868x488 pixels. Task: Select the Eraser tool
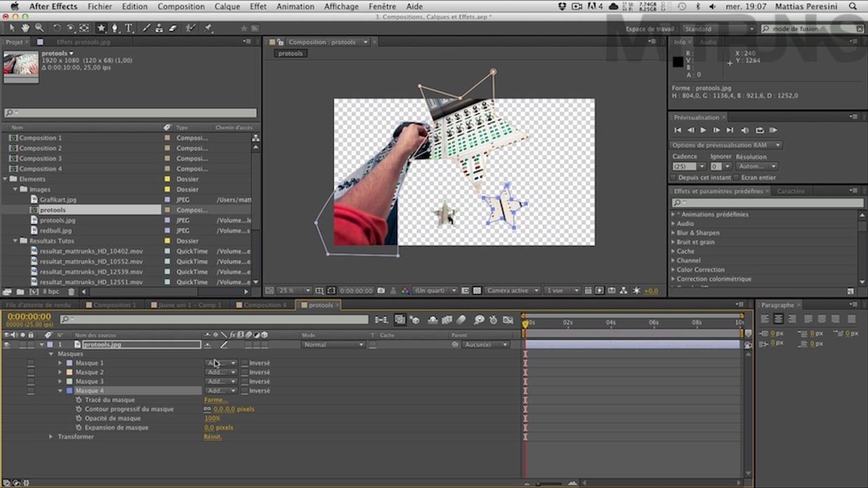pyautogui.click(x=172, y=28)
